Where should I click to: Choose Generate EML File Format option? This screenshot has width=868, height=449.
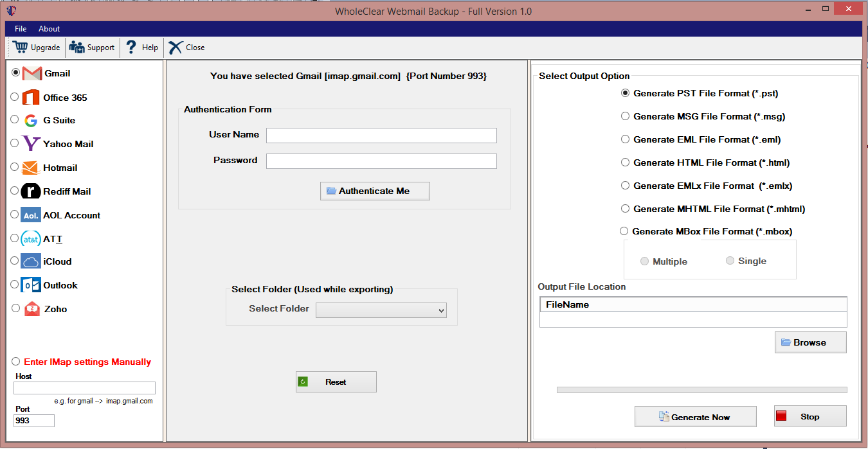(x=625, y=139)
